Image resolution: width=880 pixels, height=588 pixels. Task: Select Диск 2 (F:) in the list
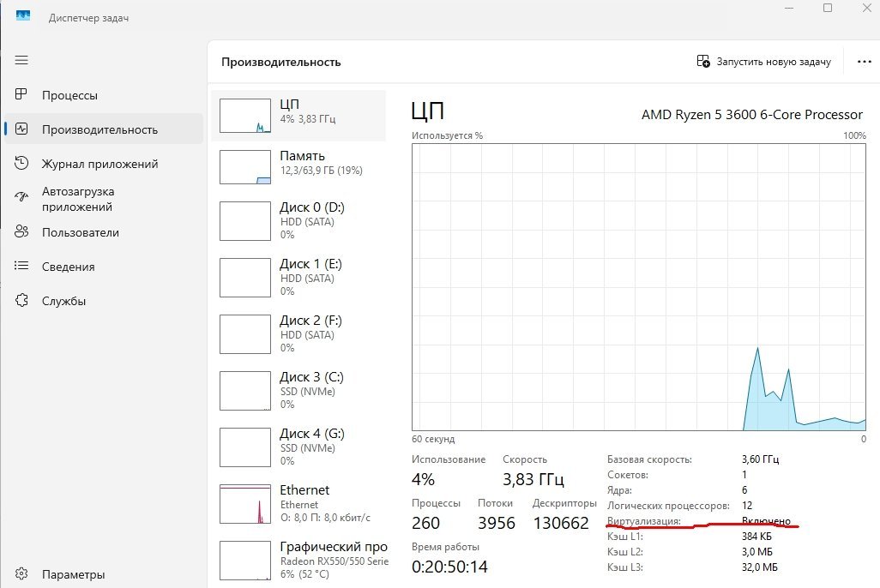pyautogui.click(x=298, y=334)
